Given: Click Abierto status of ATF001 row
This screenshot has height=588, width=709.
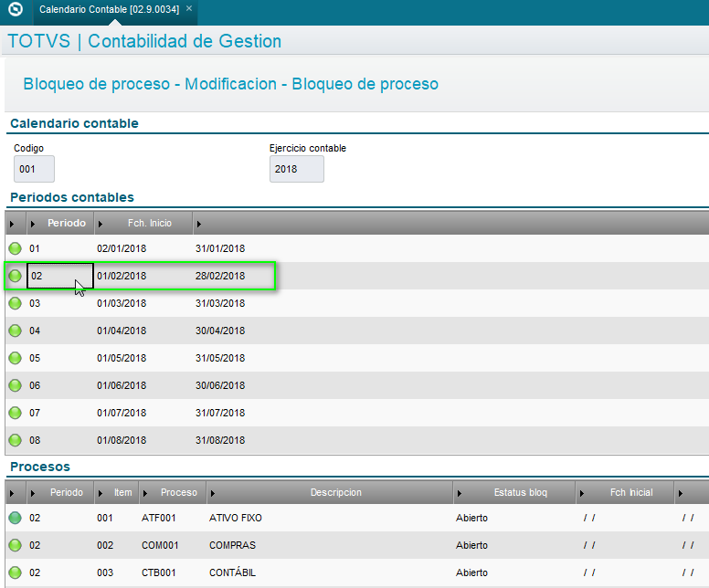Looking at the screenshot, I should tap(471, 518).
